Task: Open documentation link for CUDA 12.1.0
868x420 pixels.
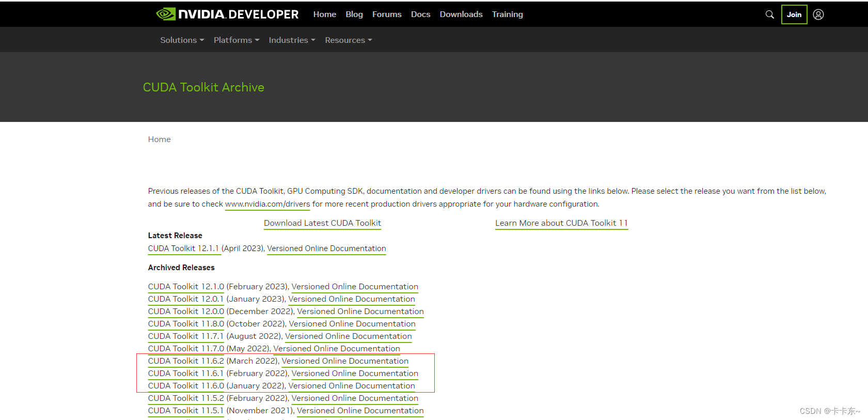Action: [x=355, y=287]
